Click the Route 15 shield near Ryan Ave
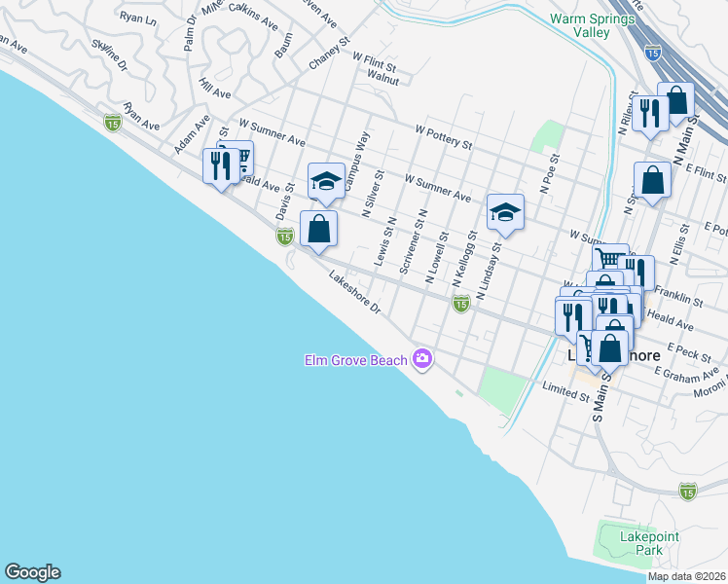728x584 pixels. tap(113, 123)
